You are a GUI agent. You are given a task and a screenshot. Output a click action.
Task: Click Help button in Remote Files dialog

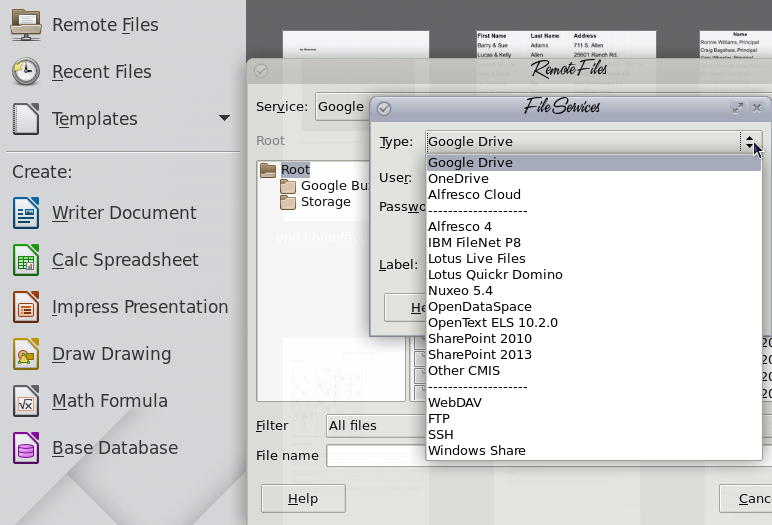(303, 498)
